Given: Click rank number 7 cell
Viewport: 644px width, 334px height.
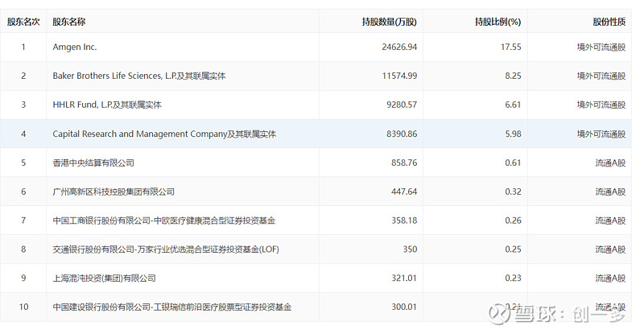Looking at the screenshot, I should (x=23, y=221).
